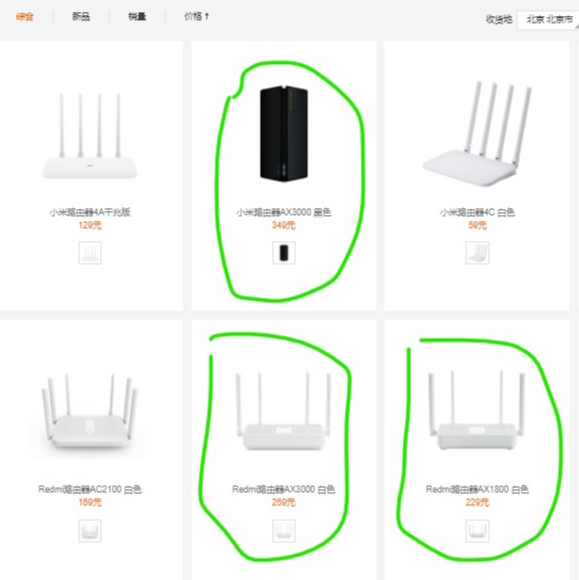Open the 小米路由器4C 白色 product image

(x=477, y=134)
